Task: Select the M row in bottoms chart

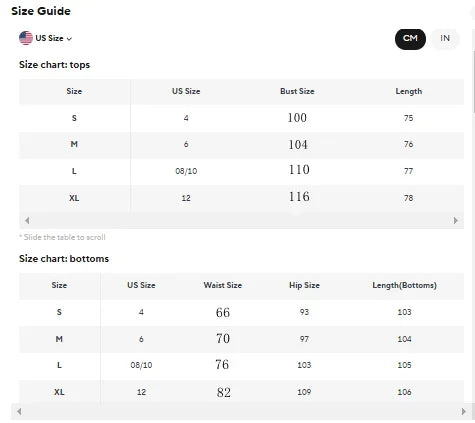Action: (241, 339)
